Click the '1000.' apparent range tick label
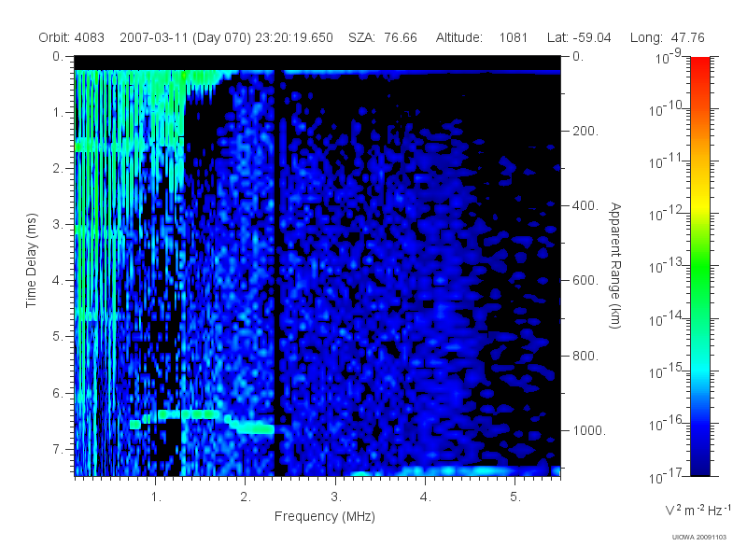Screen dimensions: 747x560 tap(589, 430)
